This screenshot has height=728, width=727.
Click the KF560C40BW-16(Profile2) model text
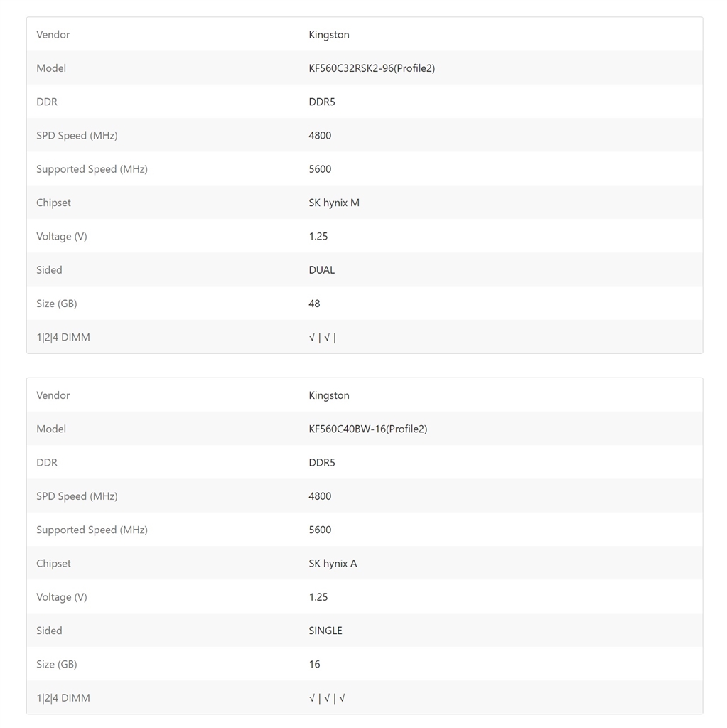coord(367,429)
